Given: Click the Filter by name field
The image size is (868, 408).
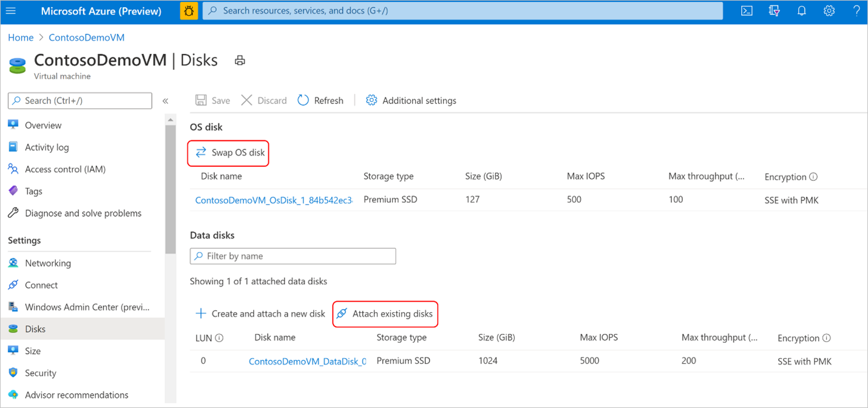Looking at the screenshot, I should coord(293,256).
